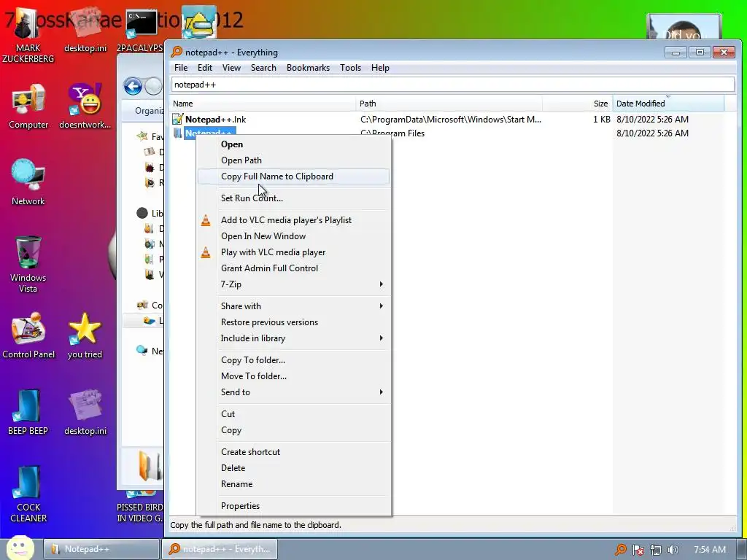
Task: Select the lower desktop.ini icon
Action: pos(85,413)
